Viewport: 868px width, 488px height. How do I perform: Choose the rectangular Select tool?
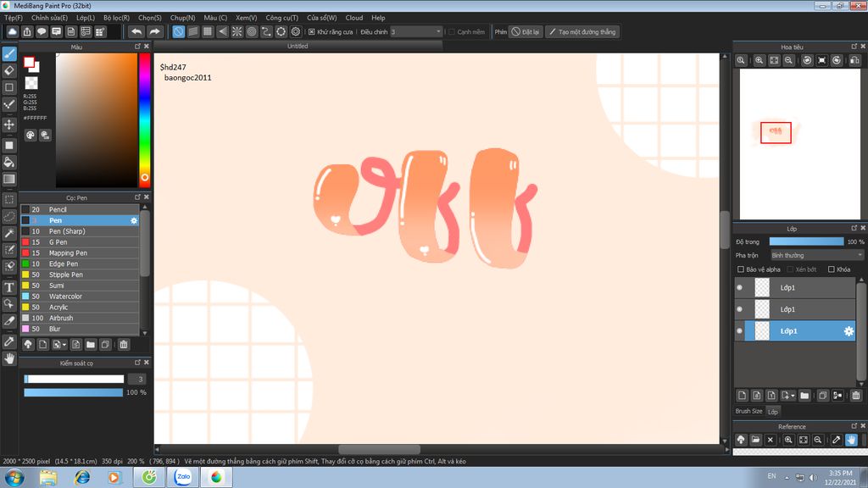[9, 199]
